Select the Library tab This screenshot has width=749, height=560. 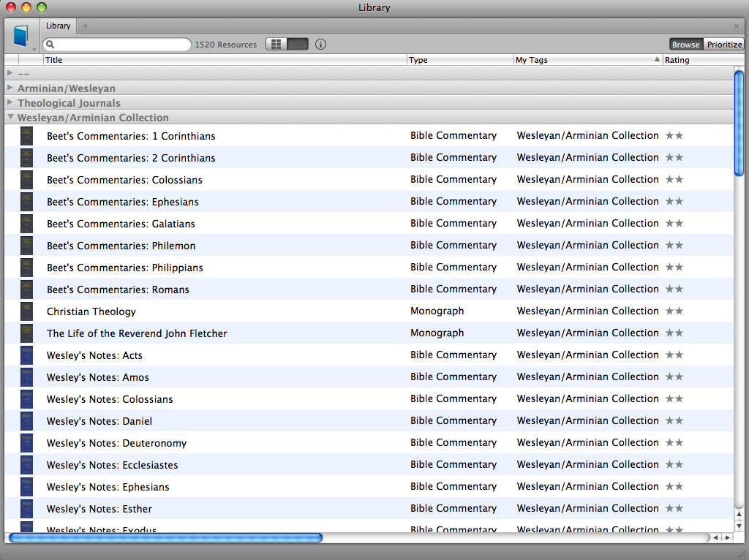(59, 26)
